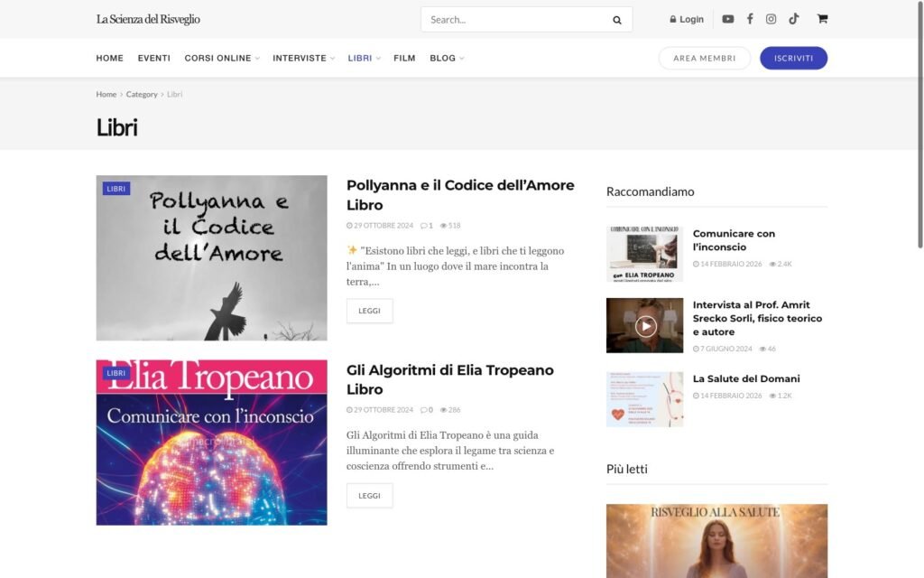Open the La Salute del Domani thumbnail

tap(644, 398)
